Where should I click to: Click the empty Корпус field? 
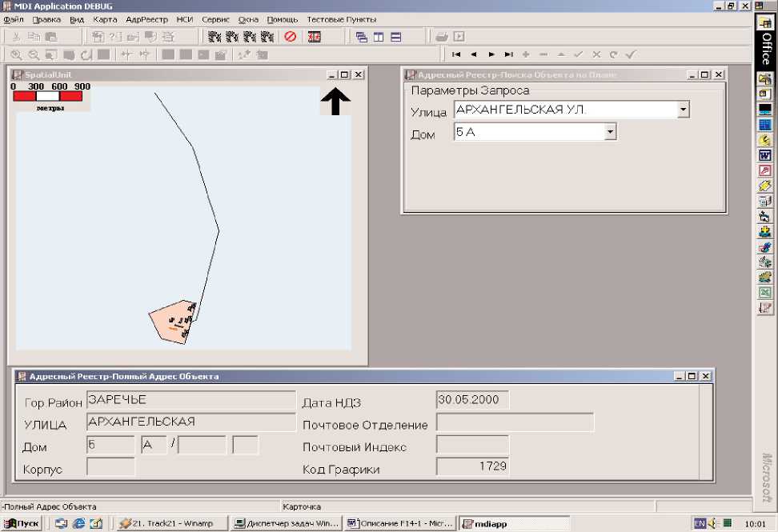pyautogui.click(x=110, y=467)
